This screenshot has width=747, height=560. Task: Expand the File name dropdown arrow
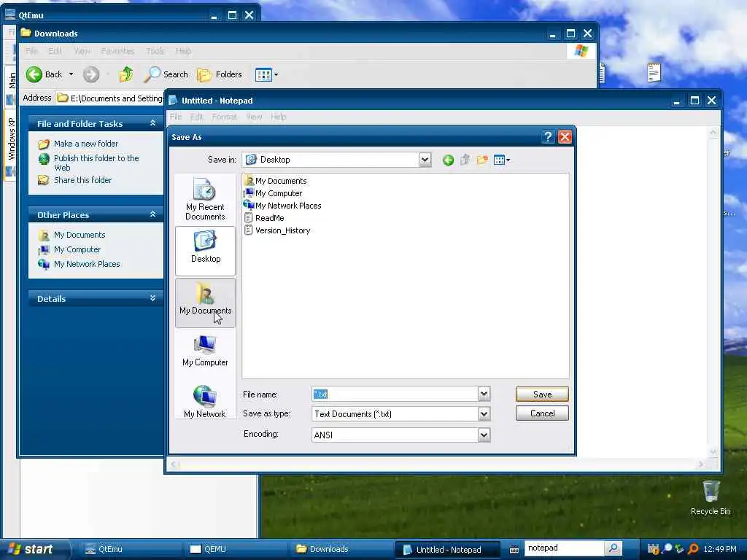[x=484, y=394]
